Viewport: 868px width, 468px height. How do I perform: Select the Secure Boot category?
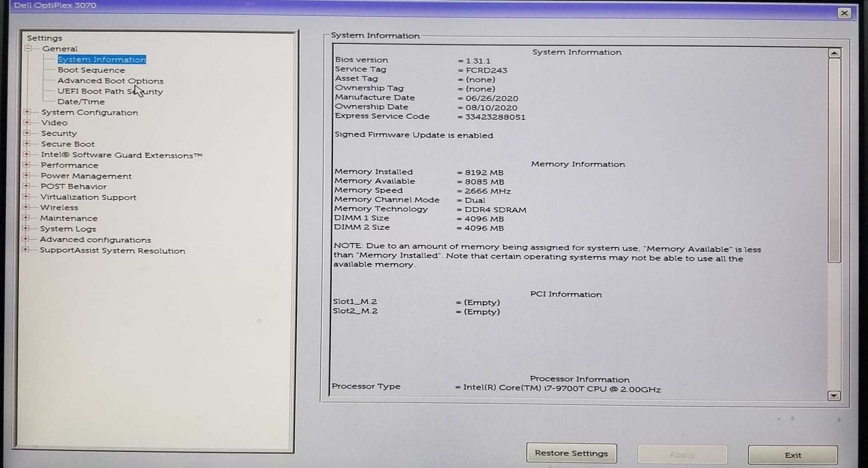[68, 144]
